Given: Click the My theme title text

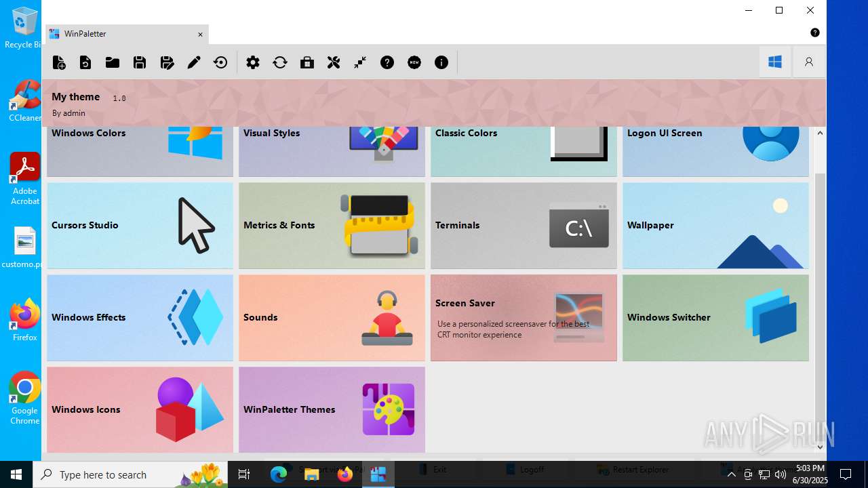Looking at the screenshot, I should tap(76, 97).
